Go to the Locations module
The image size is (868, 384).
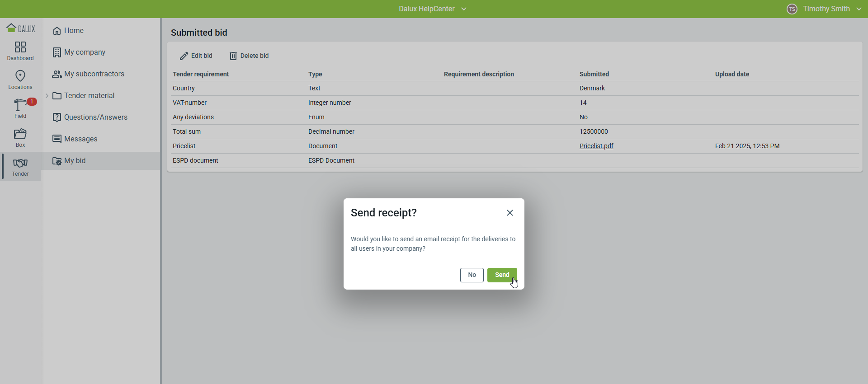pyautogui.click(x=20, y=80)
